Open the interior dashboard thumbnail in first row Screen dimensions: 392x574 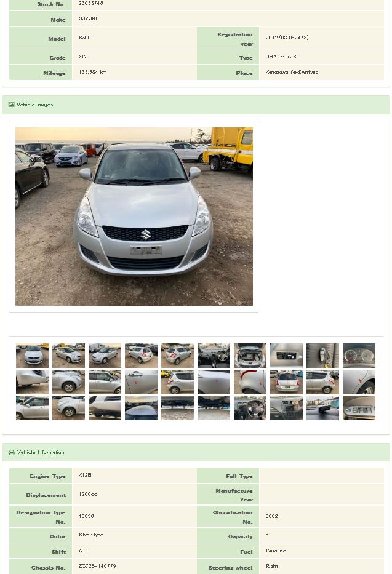pyautogui.click(x=214, y=356)
